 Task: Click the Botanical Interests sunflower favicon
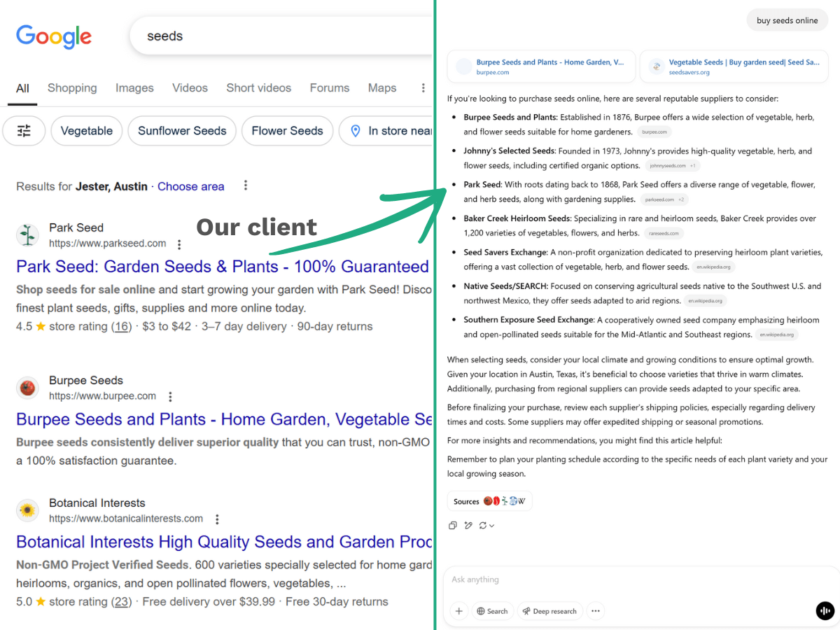(x=28, y=510)
